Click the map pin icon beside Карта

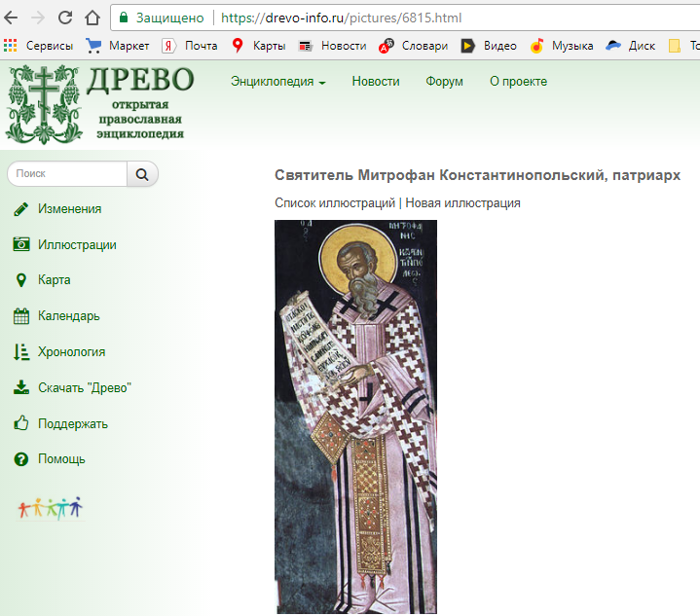coord(21,280)
